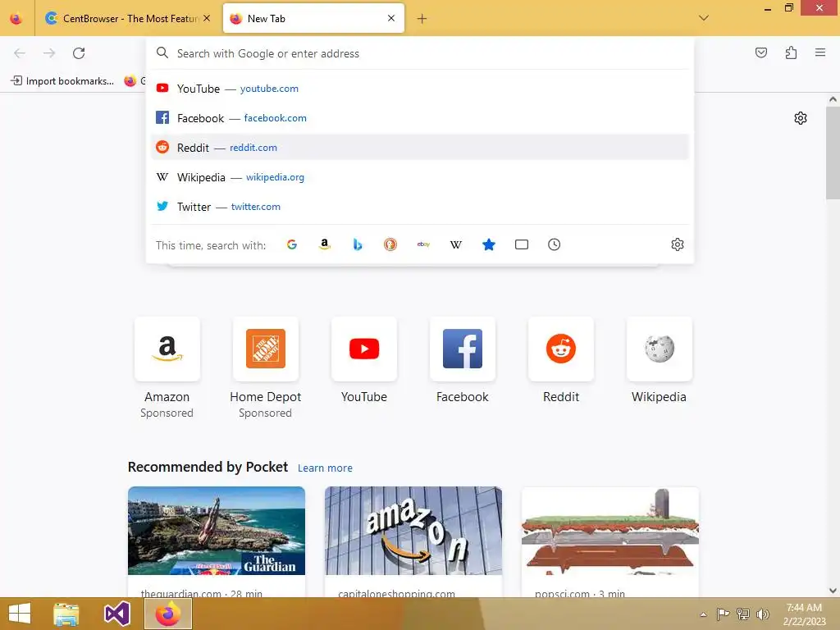Open Firefox View pinned icon
The width and height of the screenshot is (840, 630).
coord(16,19)
